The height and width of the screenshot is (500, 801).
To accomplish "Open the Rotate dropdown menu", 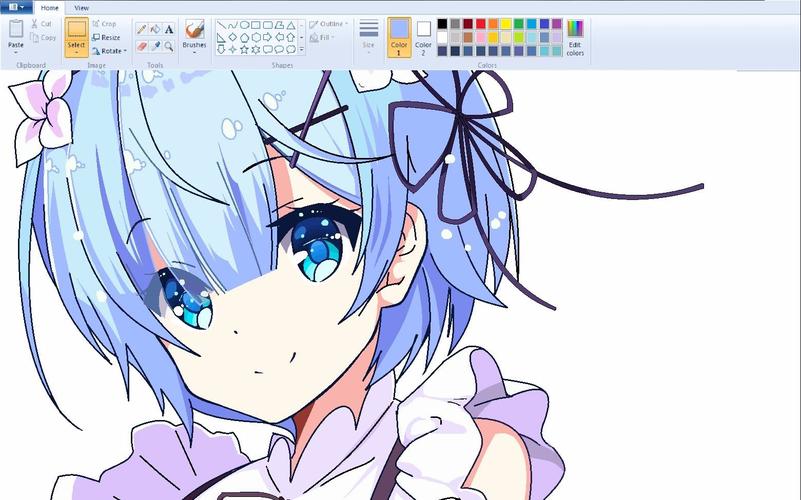I will (x=109, y=51).
